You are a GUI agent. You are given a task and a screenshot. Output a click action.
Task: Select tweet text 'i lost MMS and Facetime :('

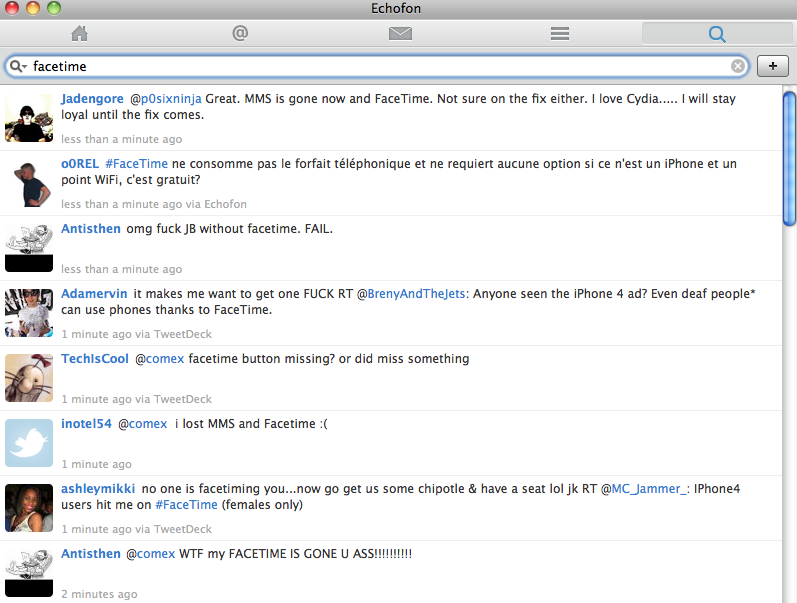[251, 424]
